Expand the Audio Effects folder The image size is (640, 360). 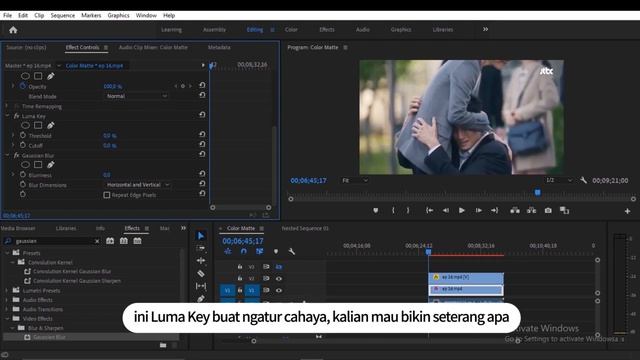(7, 300)
